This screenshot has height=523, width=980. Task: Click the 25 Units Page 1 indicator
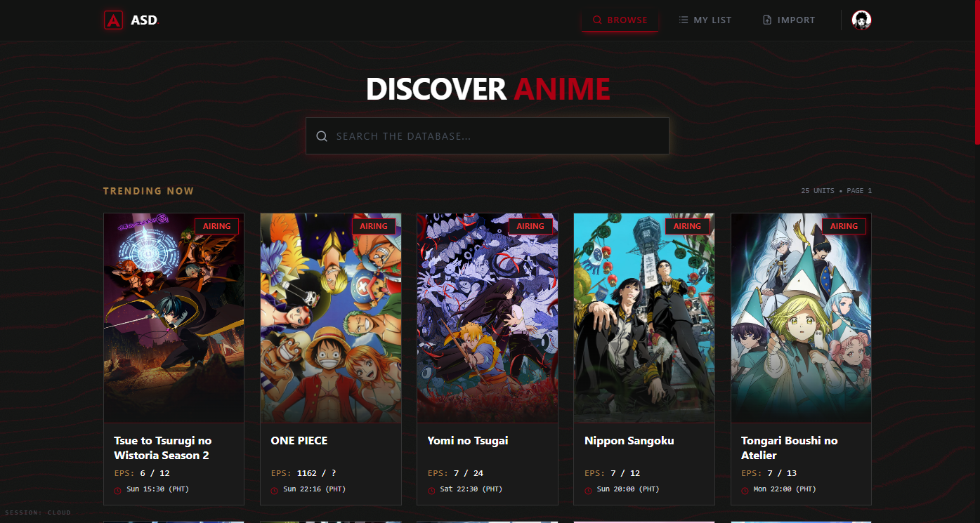(x=836, y=191)
